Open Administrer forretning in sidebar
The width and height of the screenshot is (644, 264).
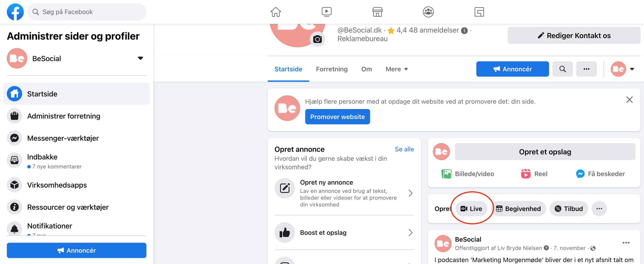[76, 116]
